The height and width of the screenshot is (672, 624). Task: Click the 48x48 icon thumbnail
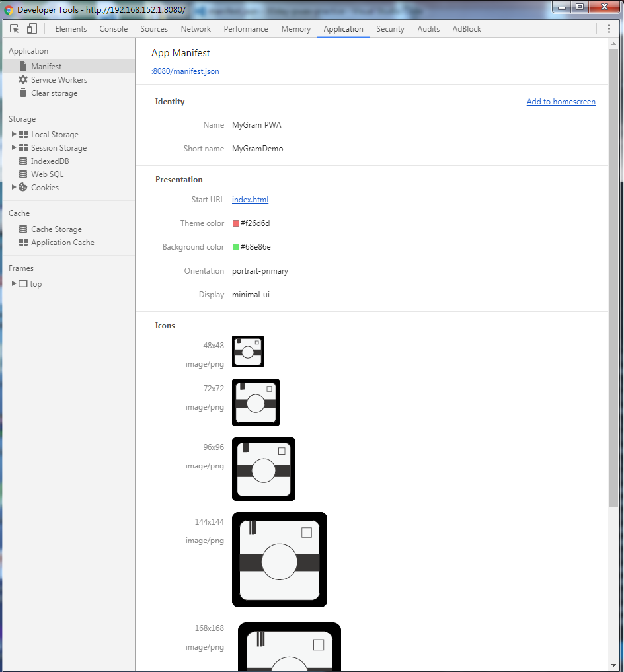(x=248, y=352)
